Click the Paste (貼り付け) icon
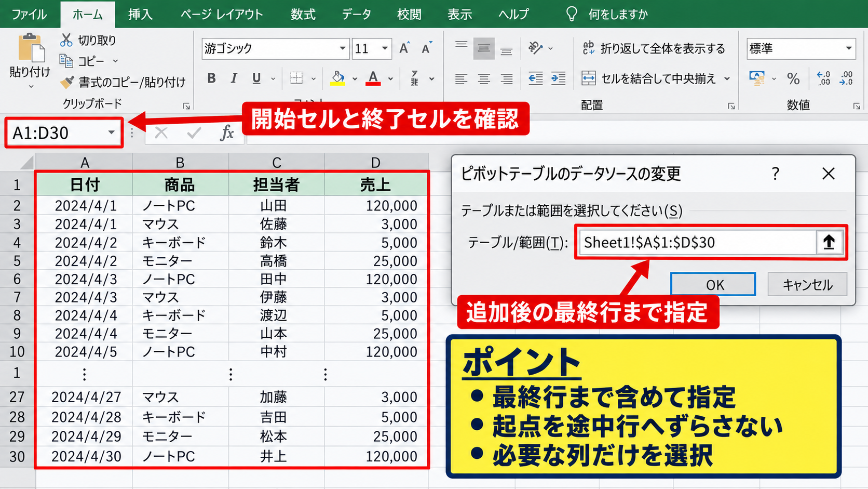The image size is (868, 489). pyautogui.click(x=31, y=48)
